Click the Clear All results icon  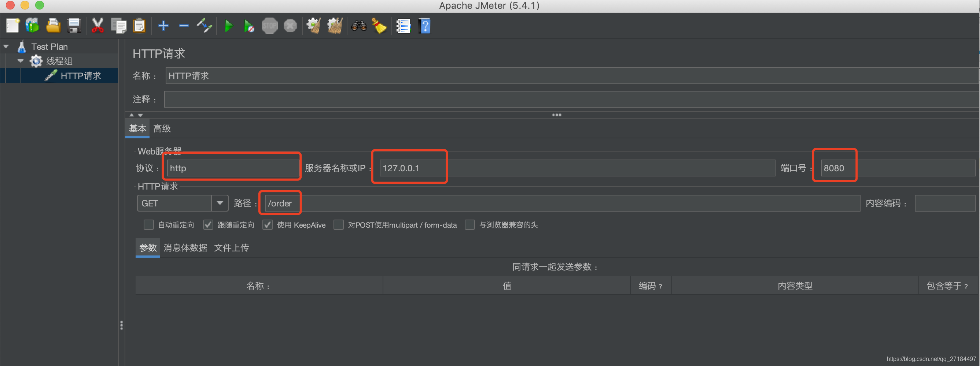click(x=335, y=26)
